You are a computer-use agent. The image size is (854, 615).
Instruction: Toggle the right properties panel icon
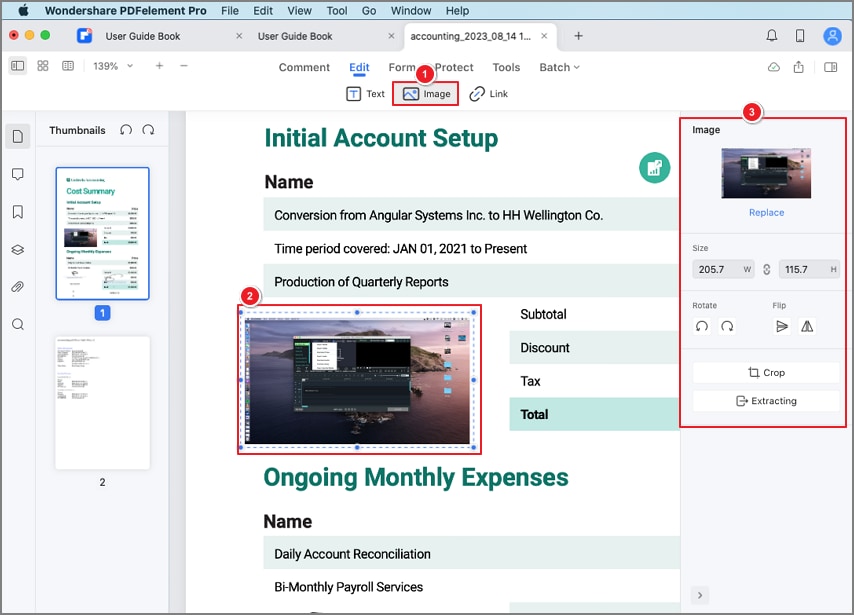830,67
